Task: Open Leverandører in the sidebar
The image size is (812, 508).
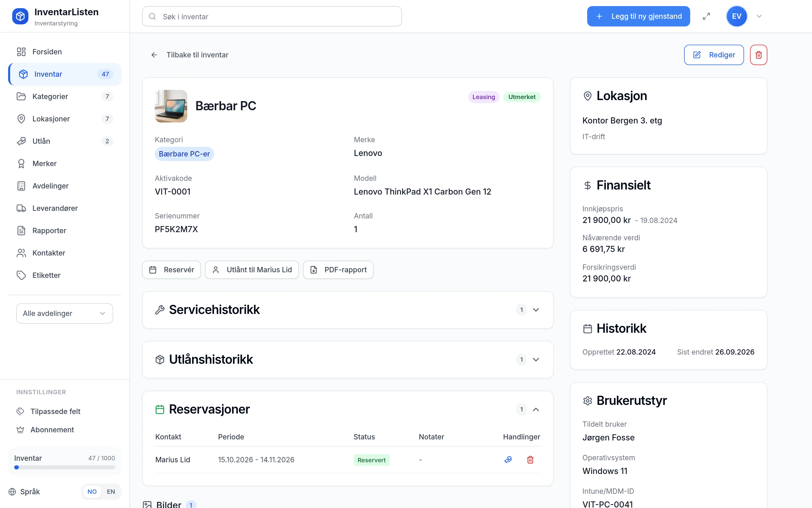Action: (64, 208)
